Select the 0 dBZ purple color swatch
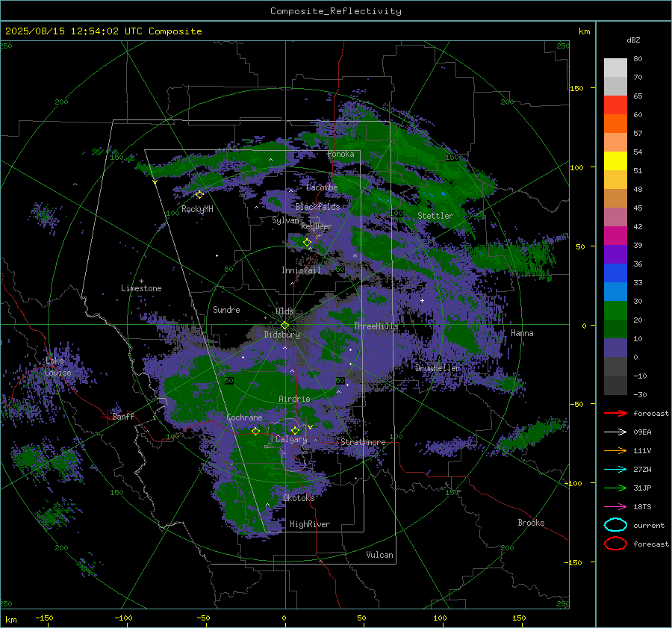This screenshot has height=628, width=672. [x=615, y=348]
